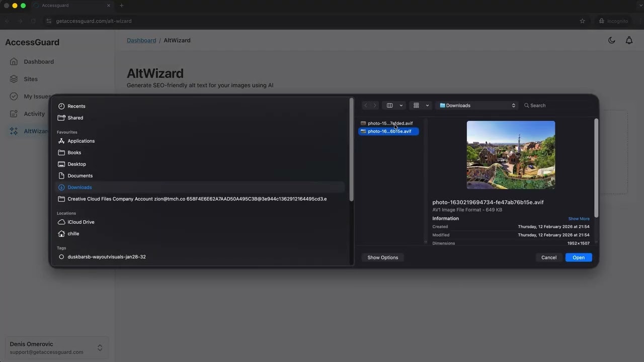Open the Recents section in the file picker
The image size is (644, 362).
(x=76, y=106)
